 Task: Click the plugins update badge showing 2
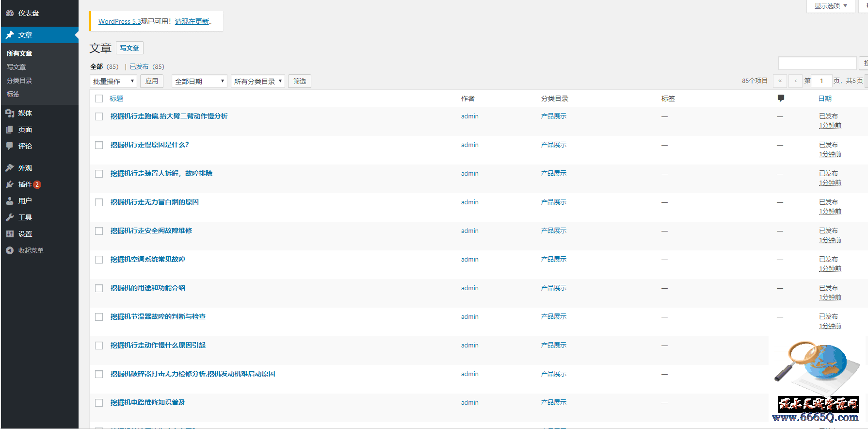tap(37, 184)
